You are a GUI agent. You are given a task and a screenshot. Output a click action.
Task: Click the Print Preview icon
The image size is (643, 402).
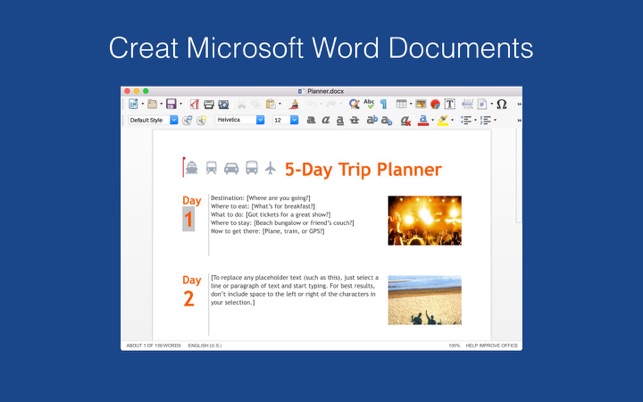click(x=223, y=104)
